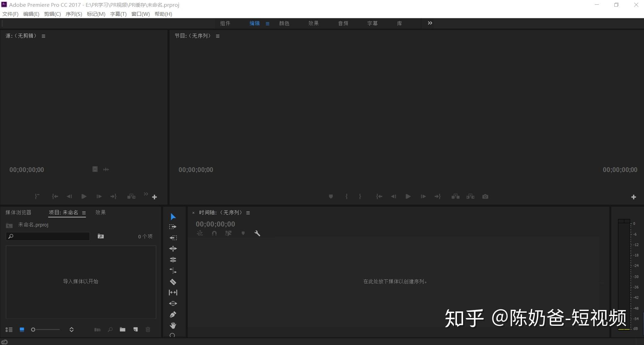Switch to 效果 panel tab beside Project
Image resolution: width=644 pixels, height=345 pixels.
100,212
